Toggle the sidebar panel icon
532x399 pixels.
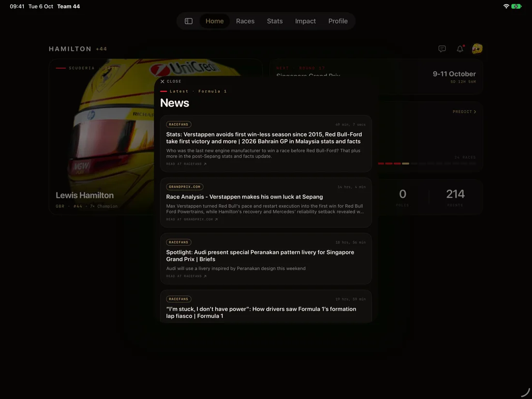pos(189,21)
